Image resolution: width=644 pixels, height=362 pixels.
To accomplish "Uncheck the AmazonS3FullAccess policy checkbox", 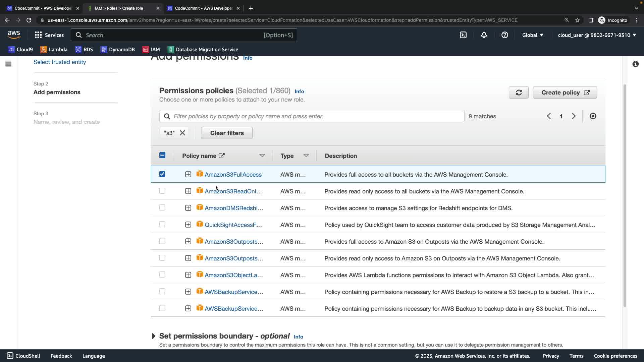I will point(162,174).
